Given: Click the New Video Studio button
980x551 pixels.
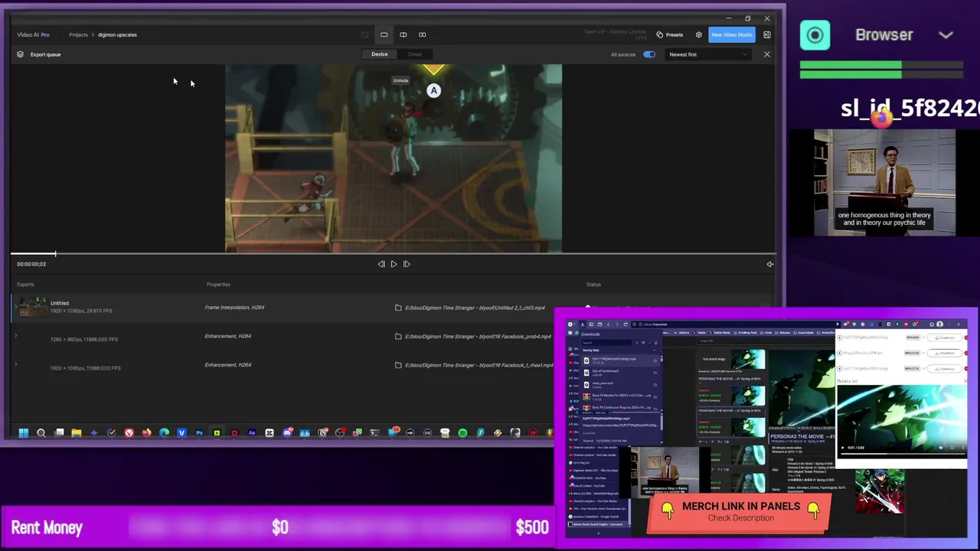Looking at the screenshot, I should tap(731, 34).
